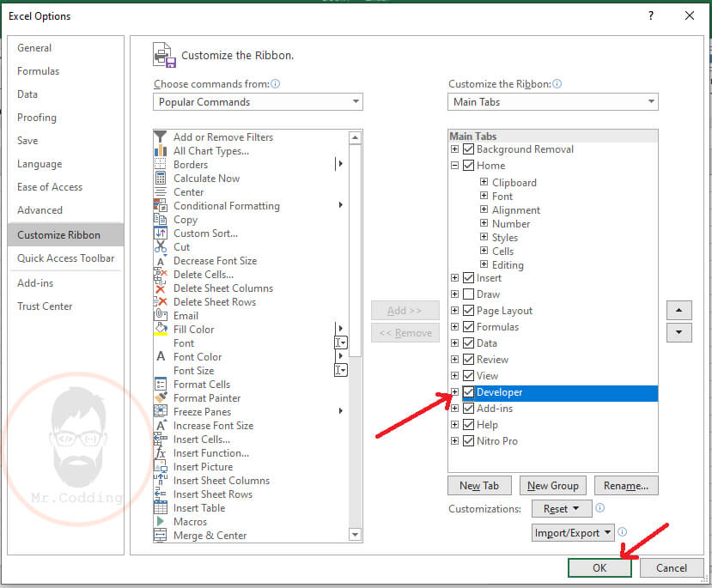Click the Cancel button
The height and width of the screenshot is (588, 712).
point(672,567)
